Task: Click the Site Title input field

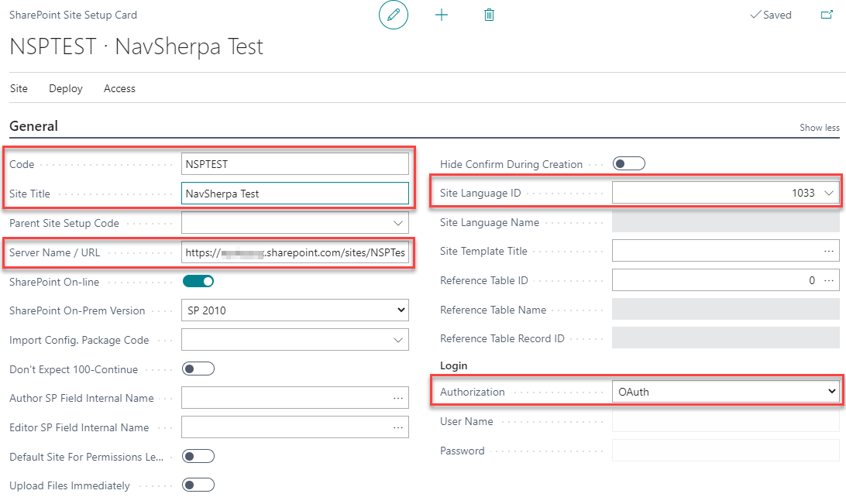Action: pyautogui.click(x=294, y=194)
